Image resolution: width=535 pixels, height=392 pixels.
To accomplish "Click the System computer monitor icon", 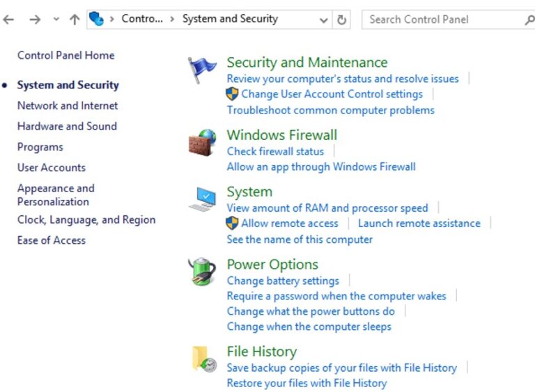I will [202, 199].
